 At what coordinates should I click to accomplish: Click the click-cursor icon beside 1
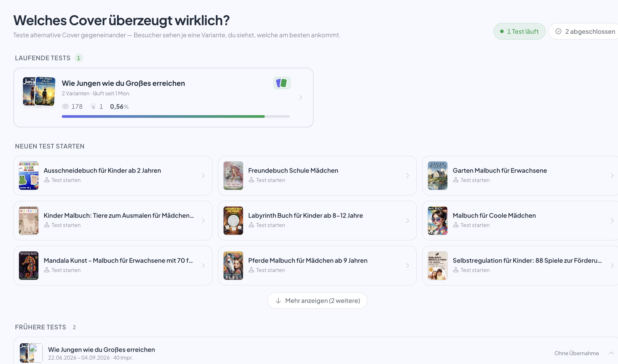tap(93, 107)
